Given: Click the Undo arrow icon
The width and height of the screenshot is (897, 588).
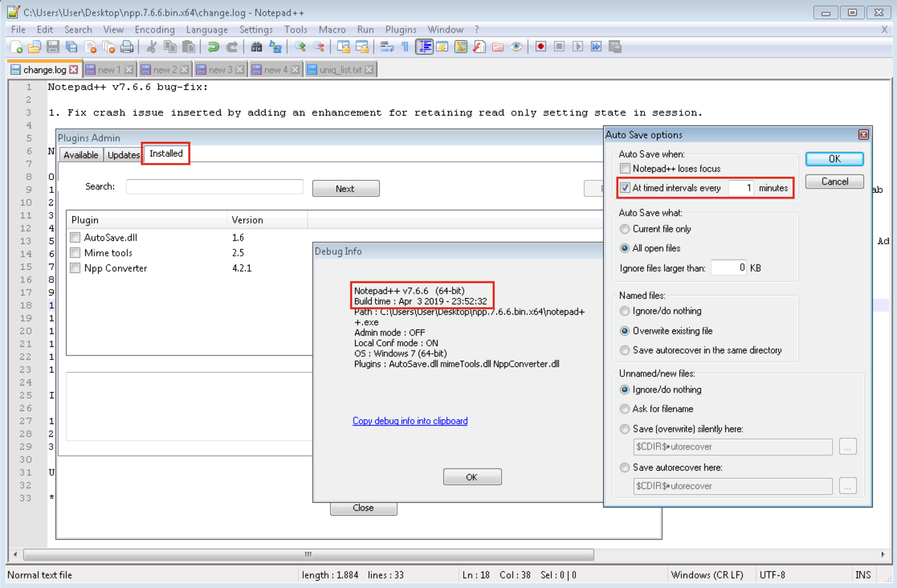Looking at the screenshot, I should tap(214, 47).
